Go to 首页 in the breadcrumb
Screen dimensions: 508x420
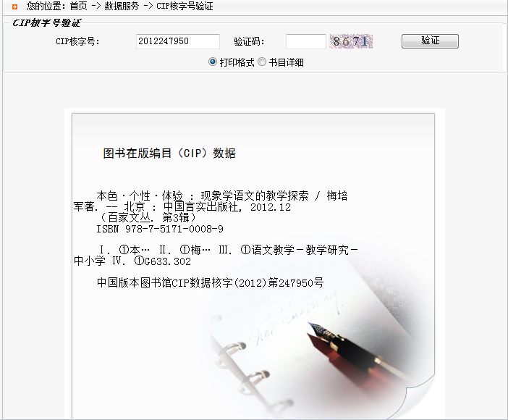tap(78, 6)
